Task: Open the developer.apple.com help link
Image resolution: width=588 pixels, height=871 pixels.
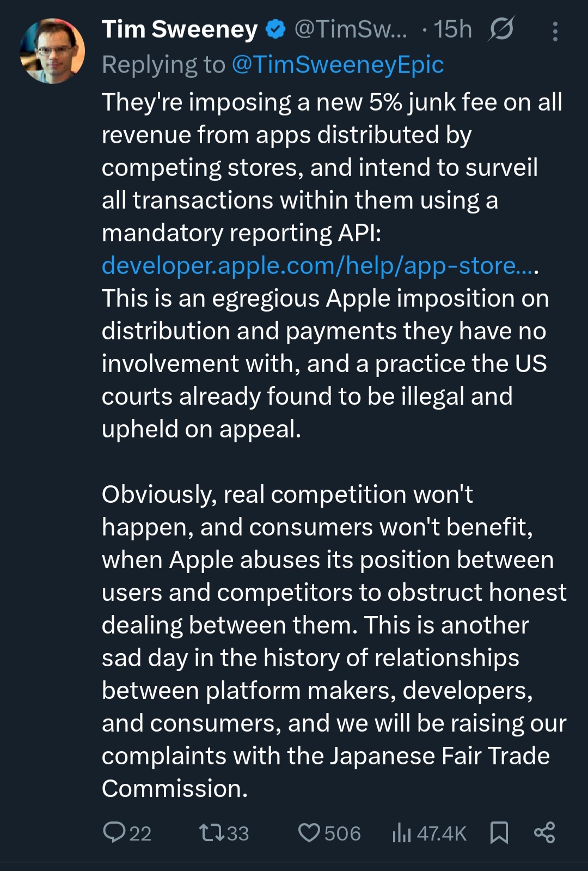Action: click(318, 266)
